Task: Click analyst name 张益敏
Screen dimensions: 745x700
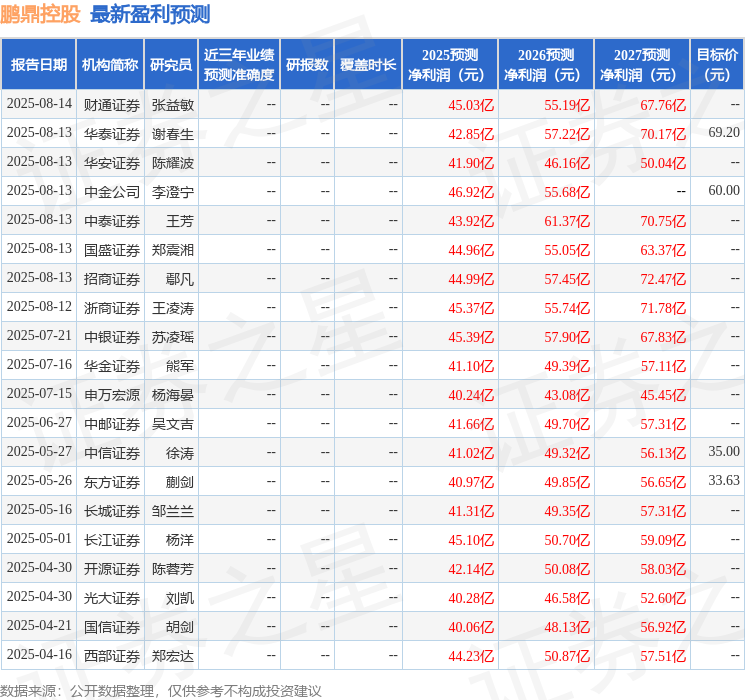Action: tap(173, 105)
